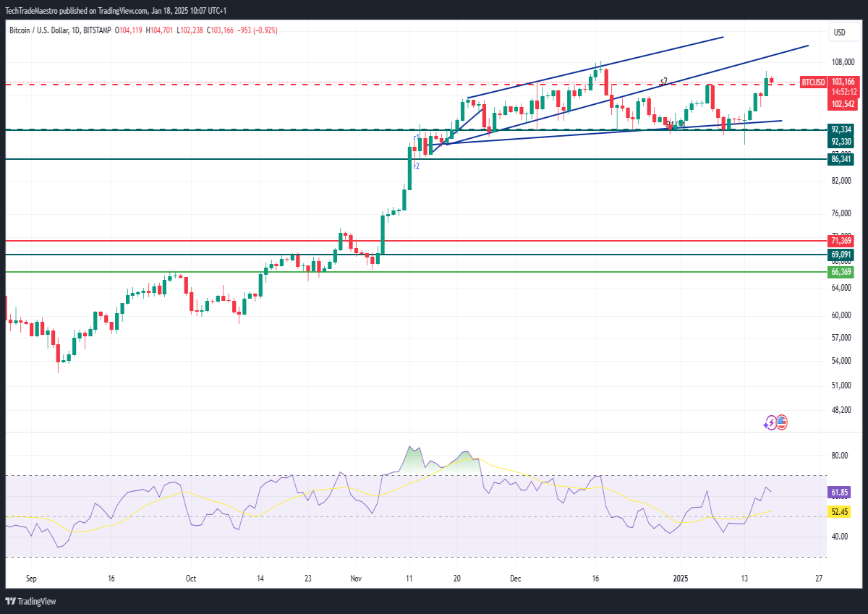Click the s2 annotation label on chart
Image resolution: width=868 pixels, height=614 pixels.
[x=663, y=80]
